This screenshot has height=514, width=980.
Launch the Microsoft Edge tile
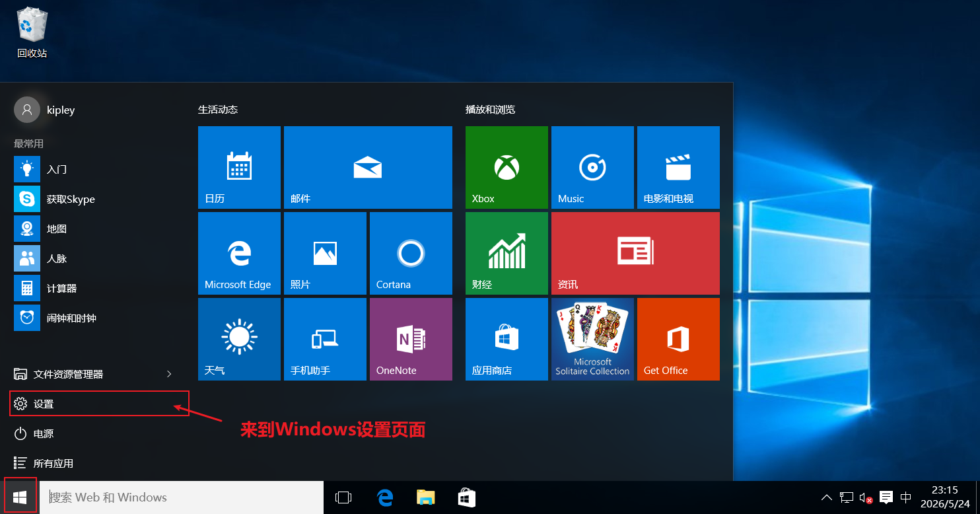239,253
